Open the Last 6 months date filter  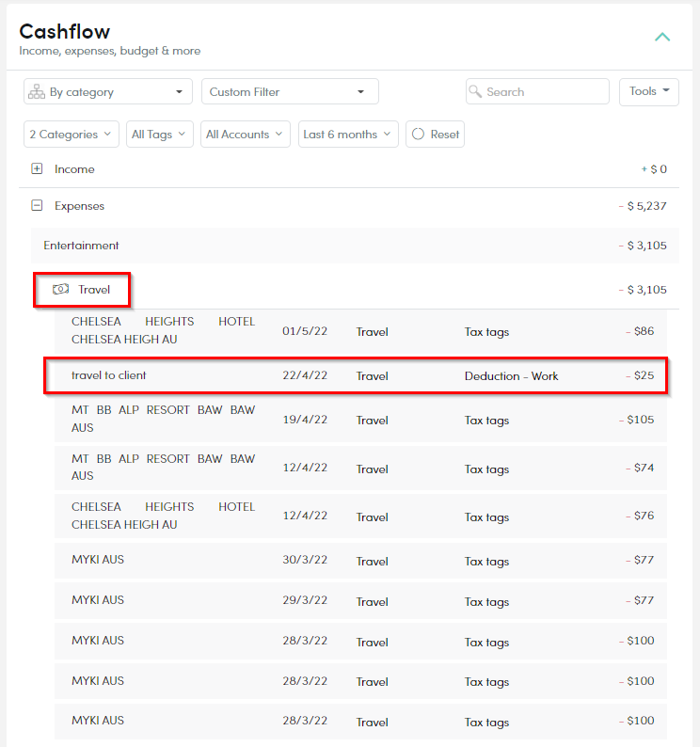[x=348, y=135]
